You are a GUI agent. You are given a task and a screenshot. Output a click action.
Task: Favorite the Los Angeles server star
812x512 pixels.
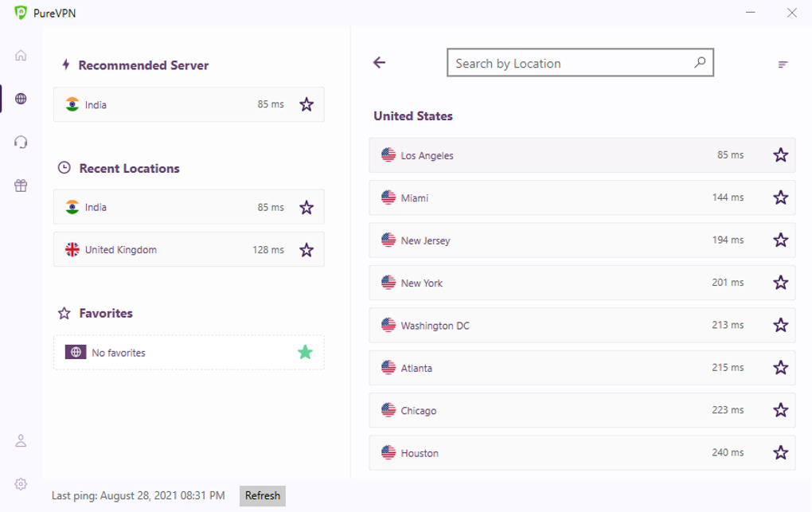(x=780, y=154)
